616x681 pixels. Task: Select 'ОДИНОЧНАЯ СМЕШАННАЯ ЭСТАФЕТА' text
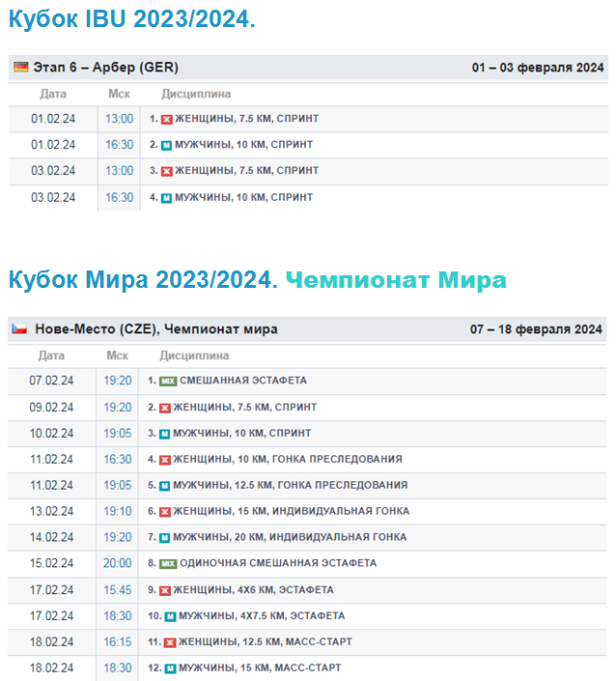click(278, 563)
